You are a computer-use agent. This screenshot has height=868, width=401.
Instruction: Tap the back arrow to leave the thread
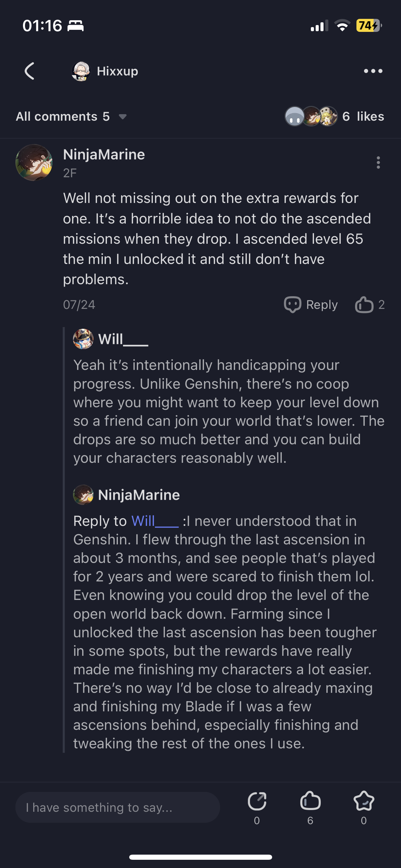(x=30, y=71)
